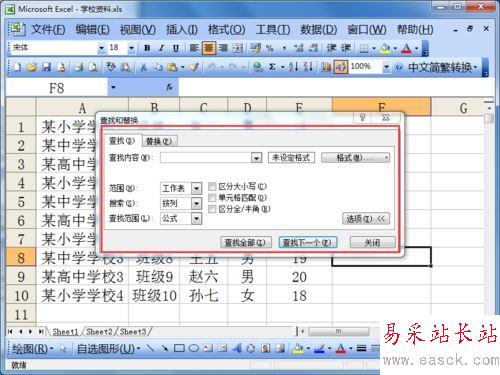The width and height of the screenshot is (500, 375).
Task: Click the print icon
Action: click(x=79, y=67)
